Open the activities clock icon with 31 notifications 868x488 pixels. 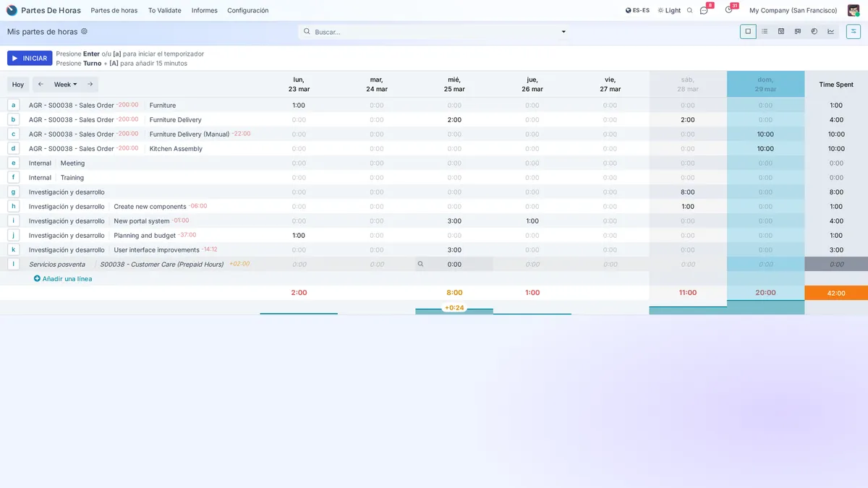tap(729, 10)
